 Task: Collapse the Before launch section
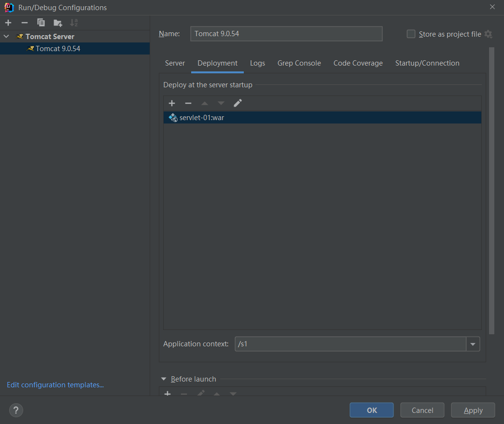[164, 379]
